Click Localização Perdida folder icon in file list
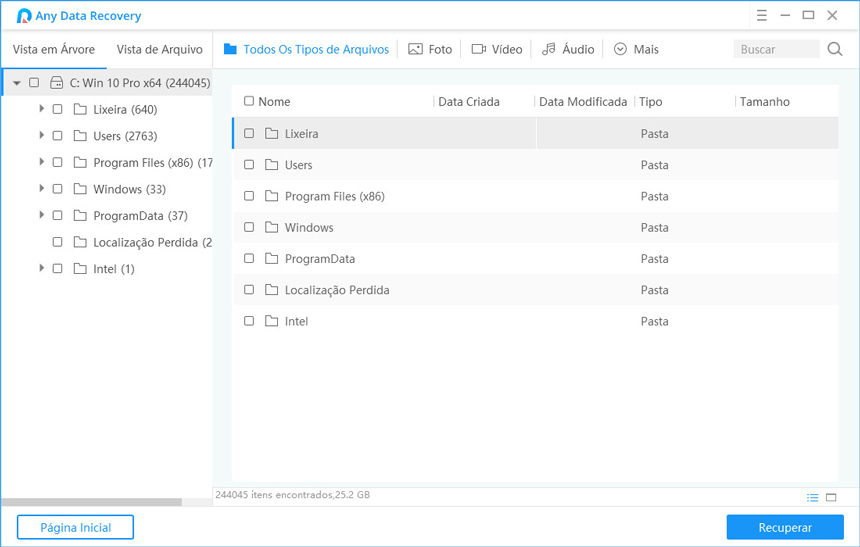860x547 pixels. tap(271, 290)
